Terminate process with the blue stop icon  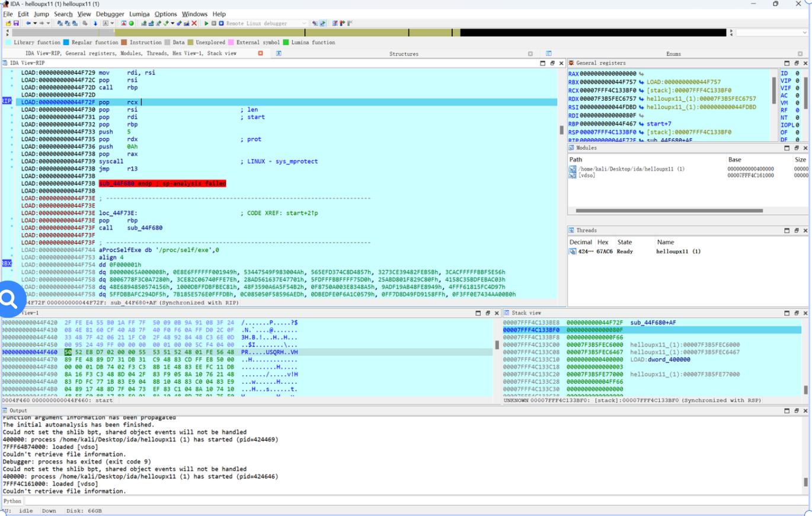tap(221, 23)
